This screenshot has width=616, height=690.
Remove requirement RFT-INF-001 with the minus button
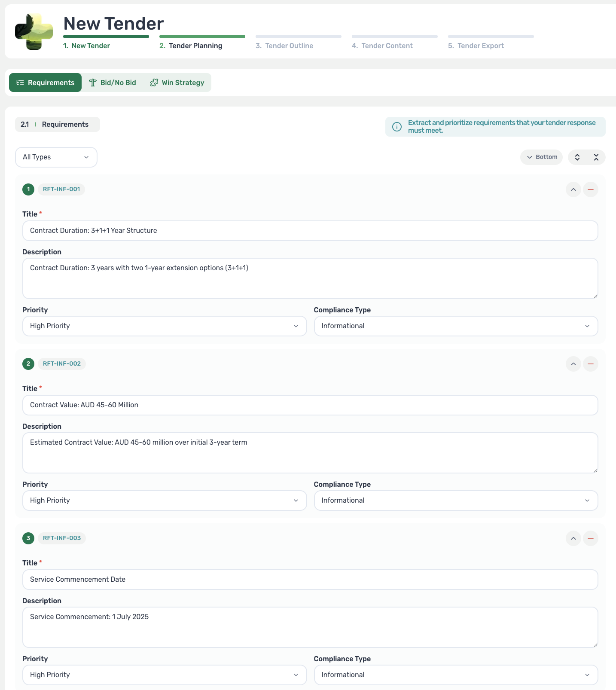591,189
